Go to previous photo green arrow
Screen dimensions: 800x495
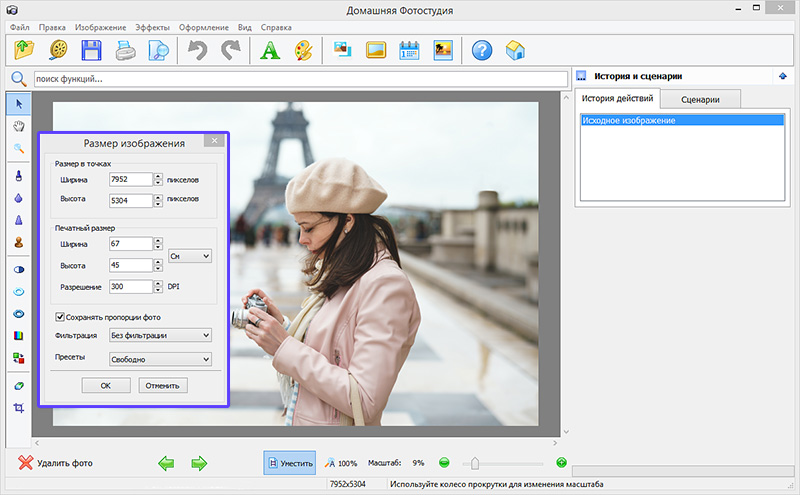pos(166,463)
